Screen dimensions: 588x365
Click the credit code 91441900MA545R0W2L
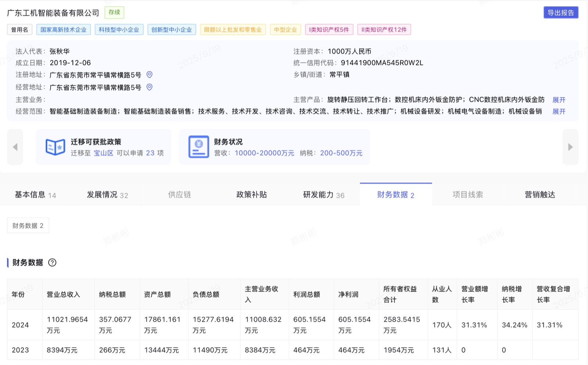[x=382, y=63]
